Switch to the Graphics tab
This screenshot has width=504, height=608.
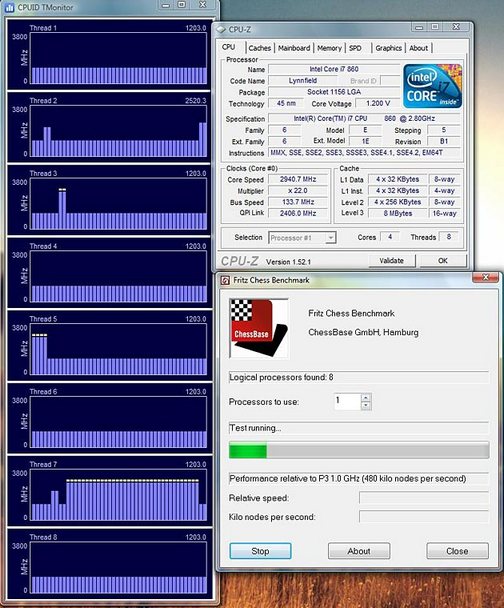tap(388, 48)
